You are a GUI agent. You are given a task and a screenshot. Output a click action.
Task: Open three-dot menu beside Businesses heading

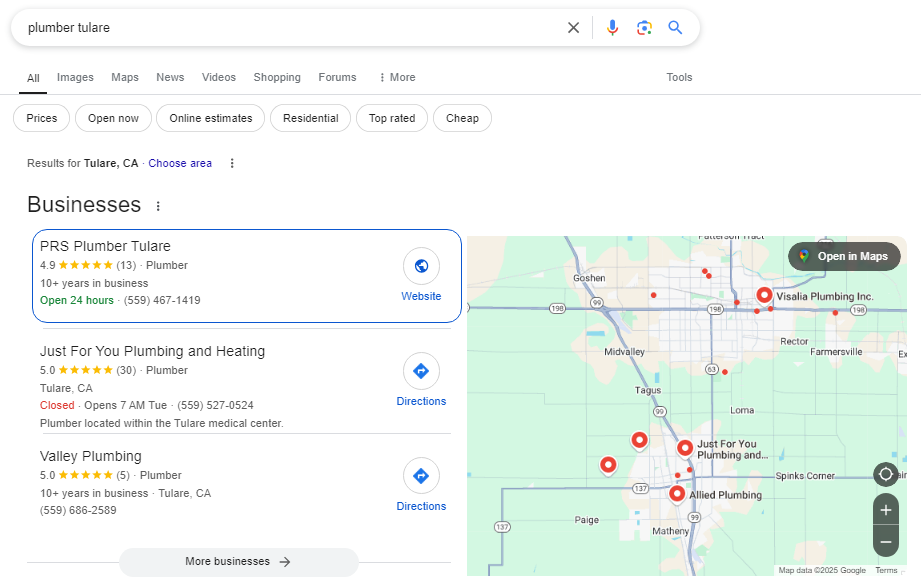[x=158, y=206]
